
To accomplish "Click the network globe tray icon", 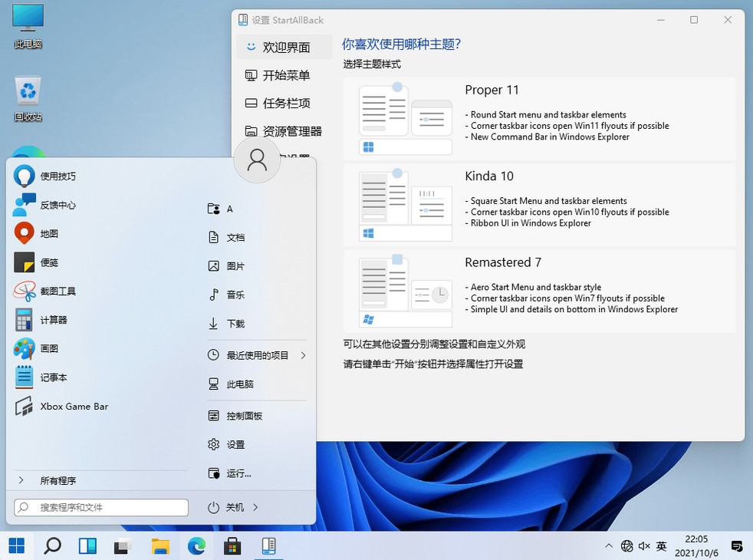I will 626,545.
